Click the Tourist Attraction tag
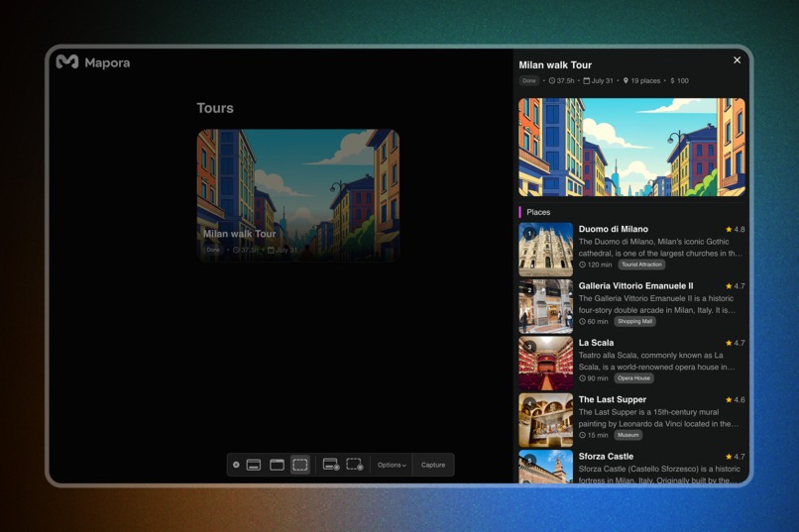799x532 pixels. coord(641,265)
